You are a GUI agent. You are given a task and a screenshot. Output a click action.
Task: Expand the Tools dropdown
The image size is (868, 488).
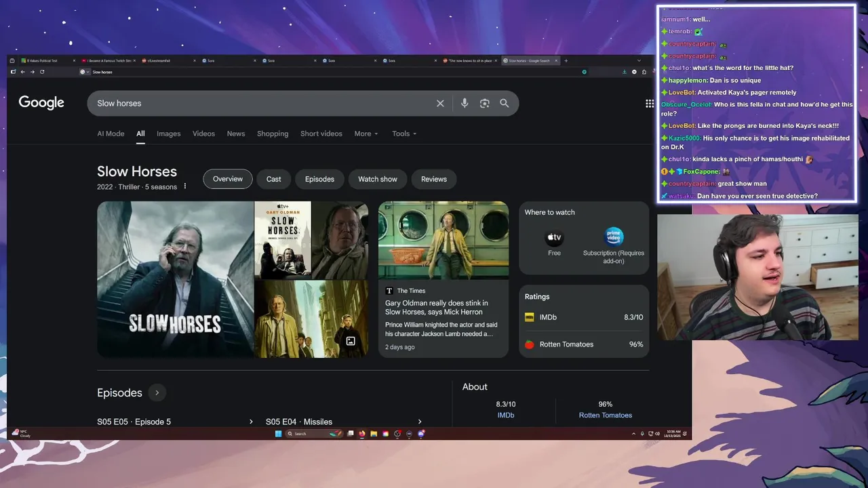[x=404, y=134]
